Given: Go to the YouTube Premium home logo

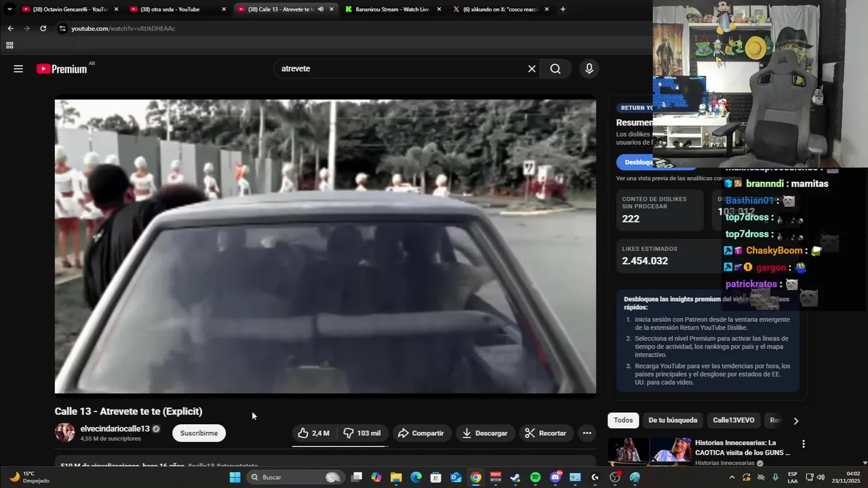Looking at the screenshot, I should [62, 68].
